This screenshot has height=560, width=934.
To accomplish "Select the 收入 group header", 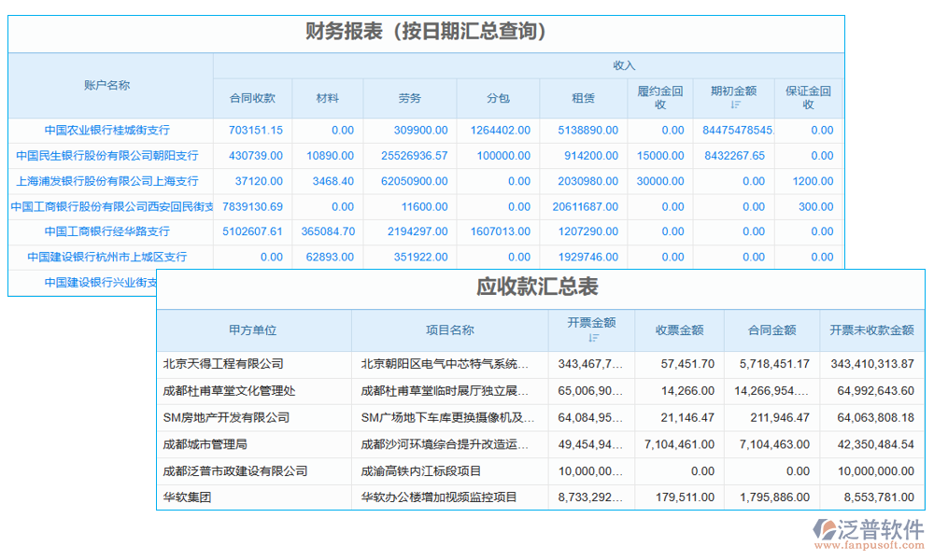I will point(624,65).
